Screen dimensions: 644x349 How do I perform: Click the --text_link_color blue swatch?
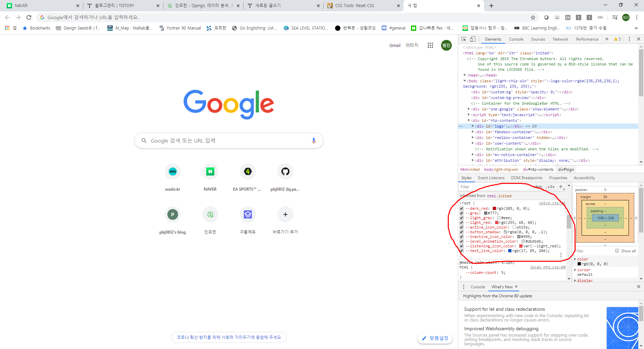coord(510,251)
